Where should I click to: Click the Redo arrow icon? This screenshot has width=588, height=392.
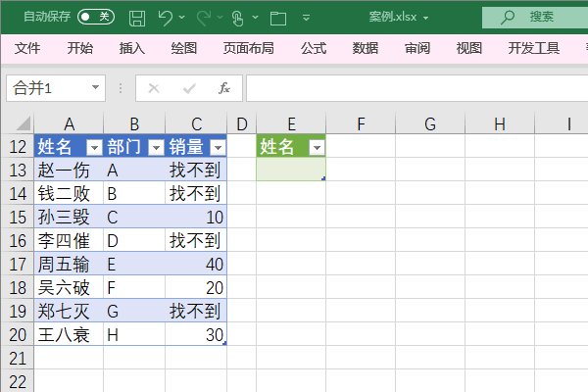tap(204, 18)
